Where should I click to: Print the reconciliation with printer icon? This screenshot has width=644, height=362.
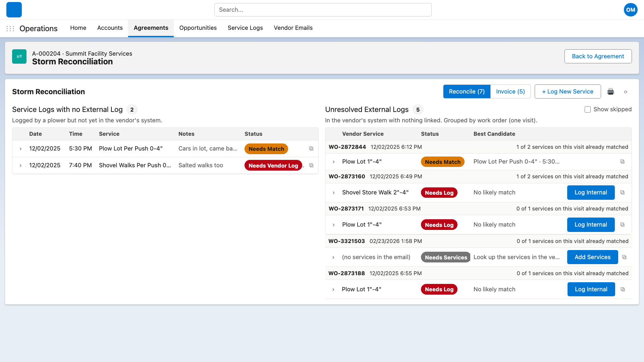[610, 92]
